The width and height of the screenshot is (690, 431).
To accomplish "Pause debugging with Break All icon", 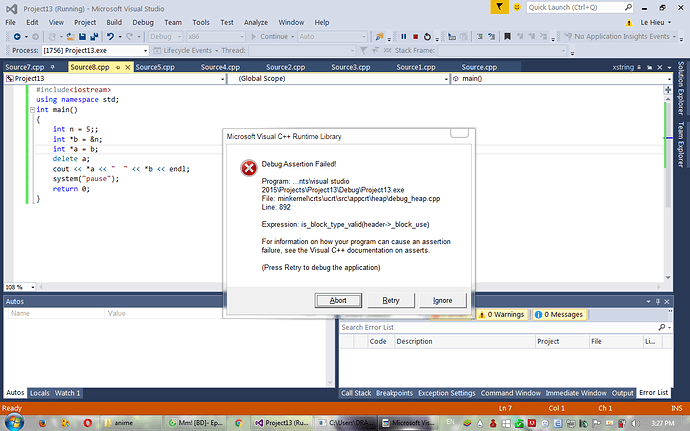I will coord(404,37).
